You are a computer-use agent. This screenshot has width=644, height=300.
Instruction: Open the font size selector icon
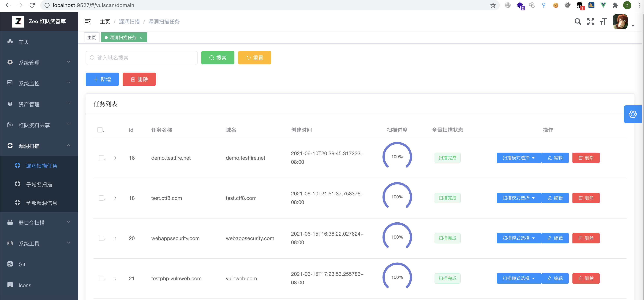point(603,22)
